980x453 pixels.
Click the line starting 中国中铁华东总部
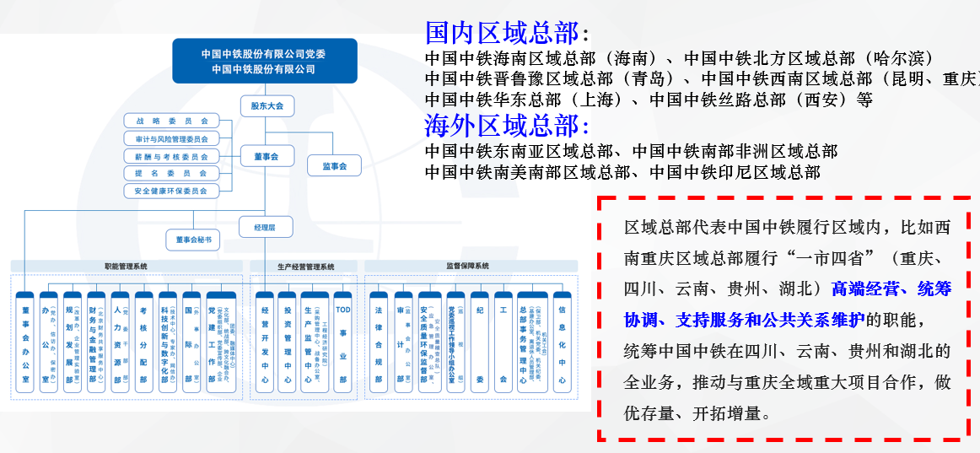[649, 100]
